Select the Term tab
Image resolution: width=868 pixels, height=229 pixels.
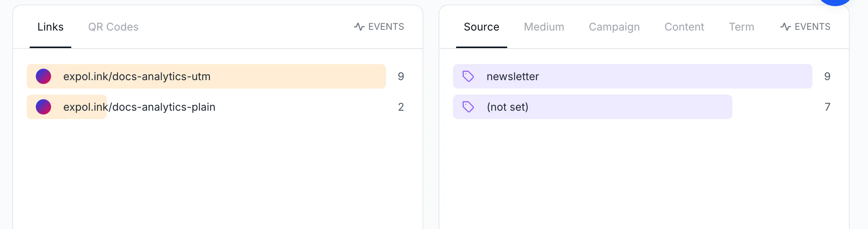tap(741, 27)
